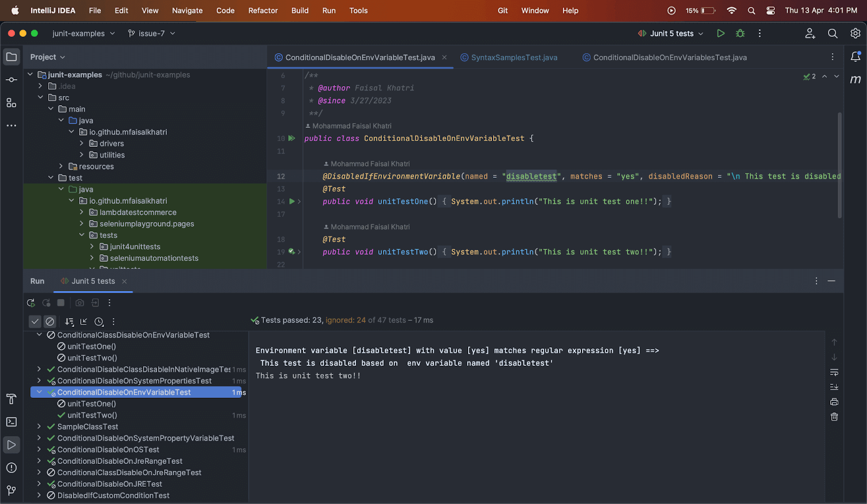Click the Search Everywhere magnifier icon
867x504 pixels.
pyautogui.click(x=832, y=34)
